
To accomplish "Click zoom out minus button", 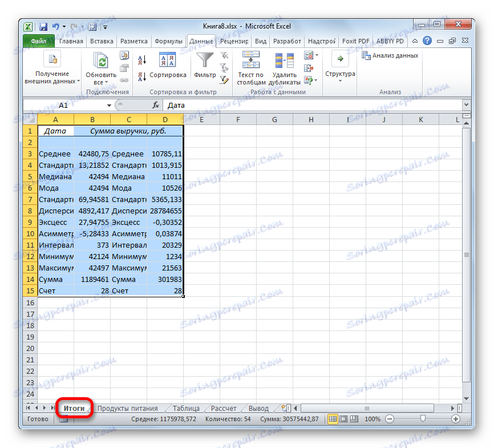I will tap(390, 419).
